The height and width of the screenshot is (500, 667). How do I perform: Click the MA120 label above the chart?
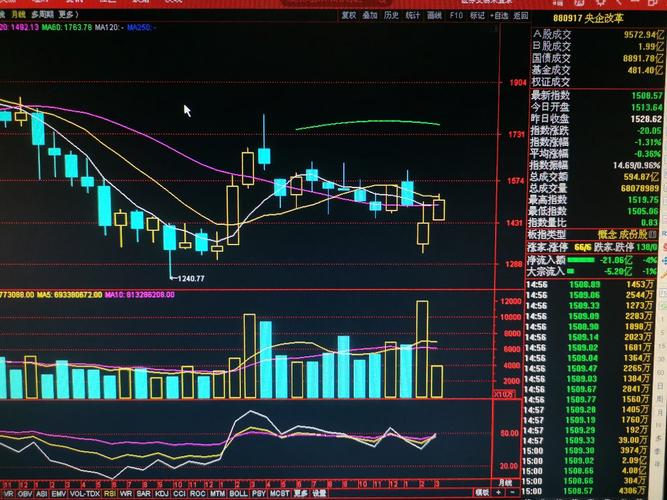pyautogui.click(x=109, y=27)
